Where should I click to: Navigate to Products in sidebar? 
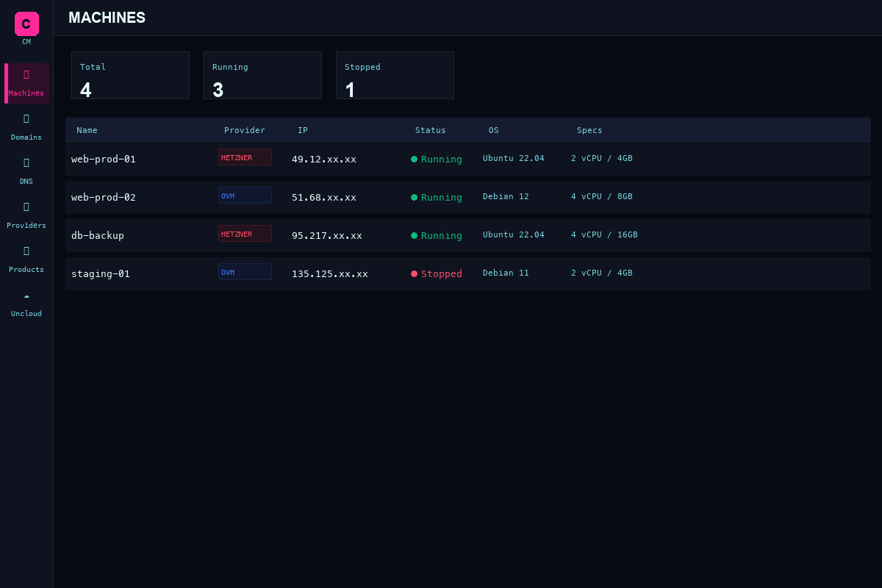click(26, 259)
